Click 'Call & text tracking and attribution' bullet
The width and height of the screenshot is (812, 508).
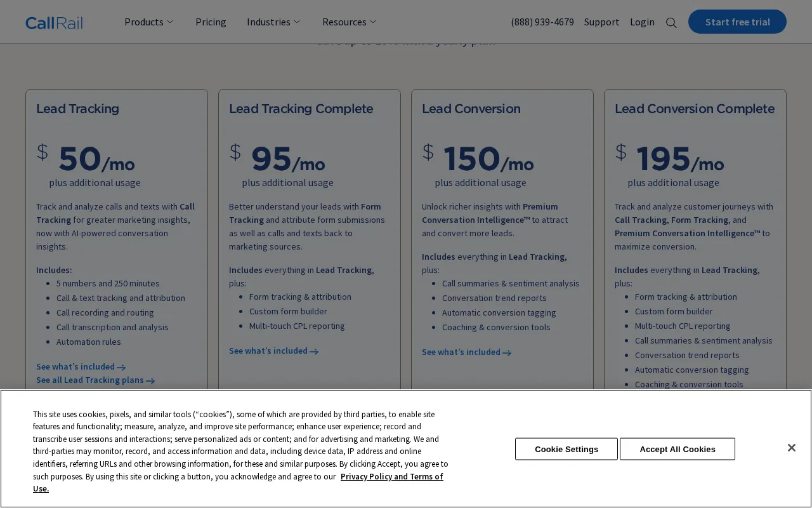point(121,298)
